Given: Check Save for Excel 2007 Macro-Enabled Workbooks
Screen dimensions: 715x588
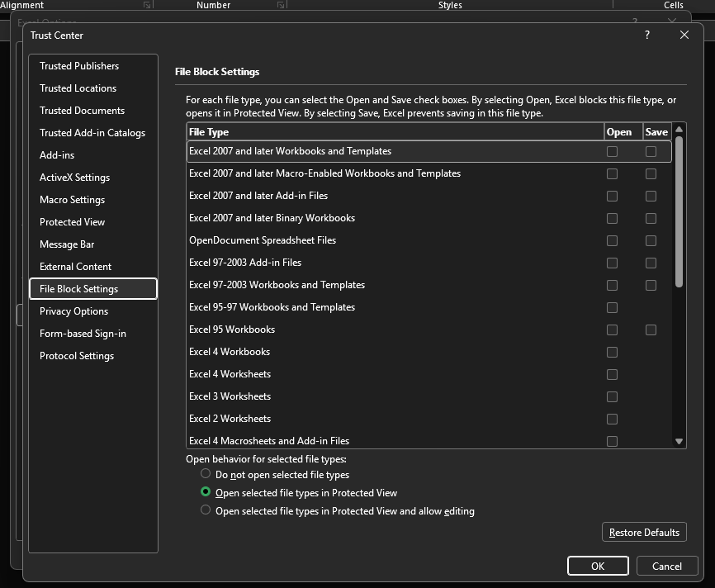Looking at the screenshot, I should 651,173.
